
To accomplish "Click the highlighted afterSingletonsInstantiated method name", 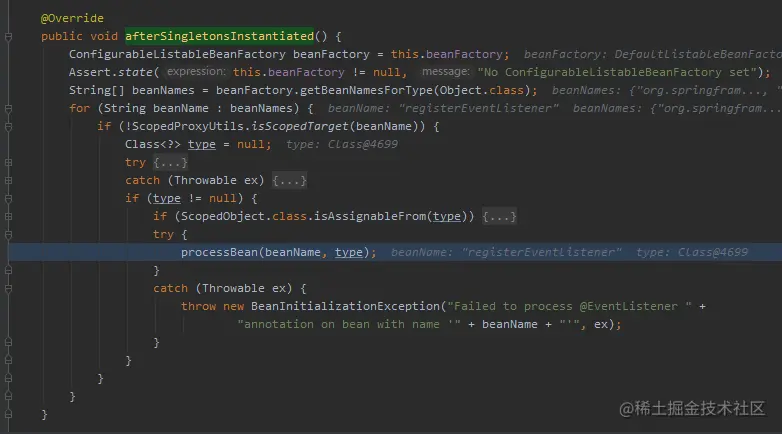I will tap(219, 36).
